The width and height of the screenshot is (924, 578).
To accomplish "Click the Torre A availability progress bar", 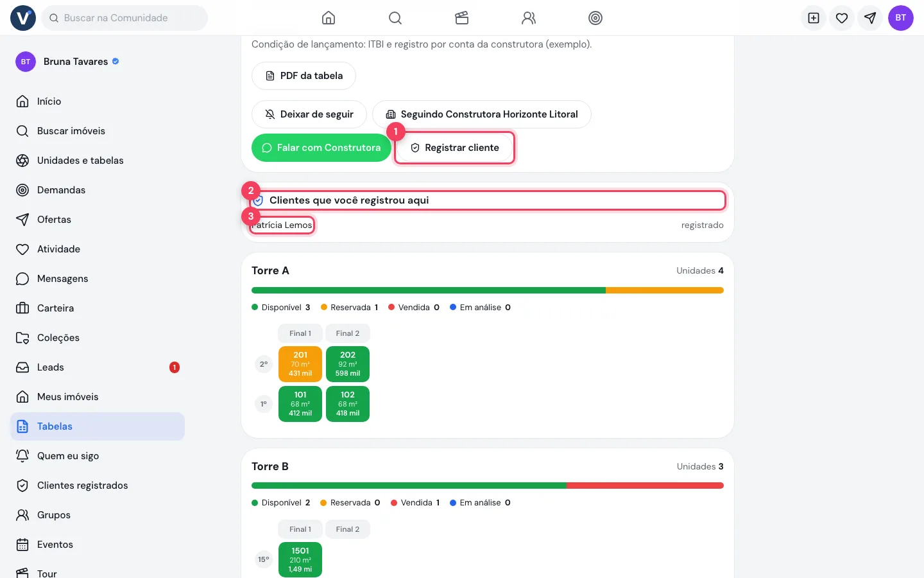I will tap(488, 290).
